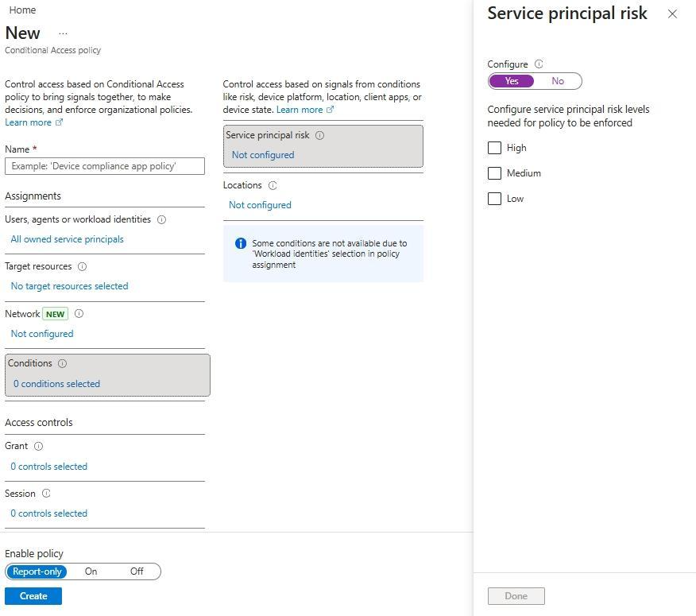Click info icon beside Conditions heading
Viewport: 696px width, 616px height.
(x=63, y=363)
